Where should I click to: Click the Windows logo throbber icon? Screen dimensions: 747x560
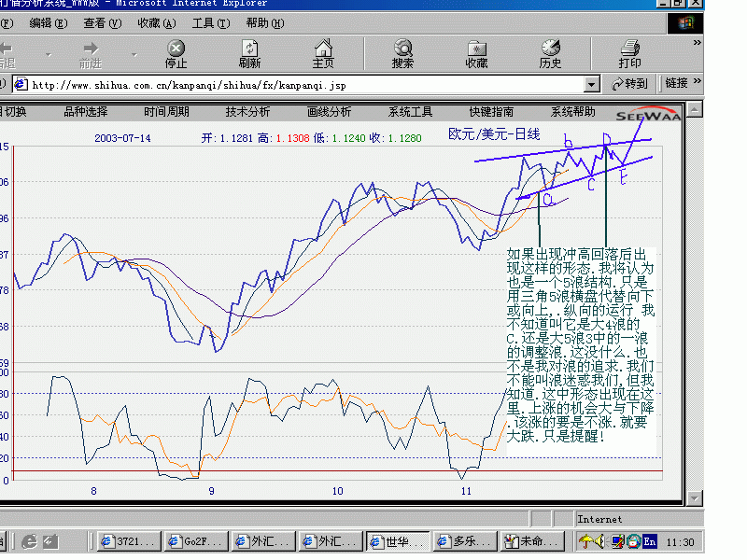(685, 23)
